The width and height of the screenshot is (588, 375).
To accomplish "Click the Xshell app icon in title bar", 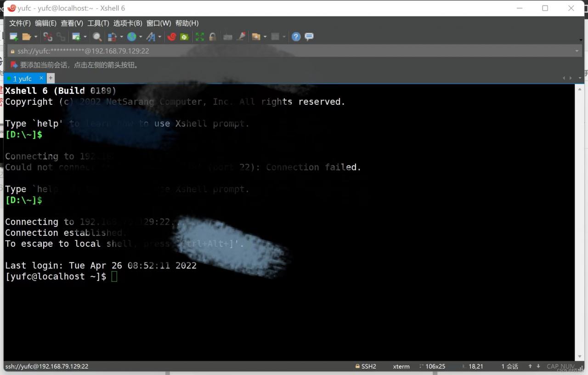I will (12, 8).
